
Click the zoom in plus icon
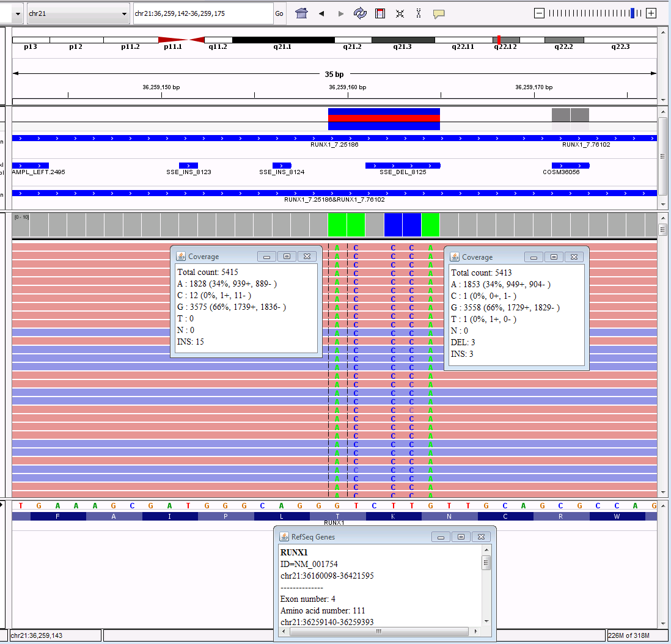pyautogui.click(x=651, y=13)
